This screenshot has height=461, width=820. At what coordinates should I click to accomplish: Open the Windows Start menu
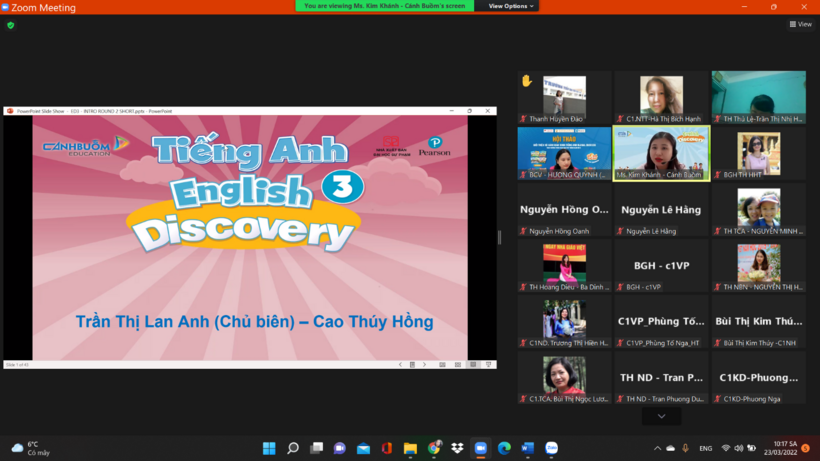269,448
